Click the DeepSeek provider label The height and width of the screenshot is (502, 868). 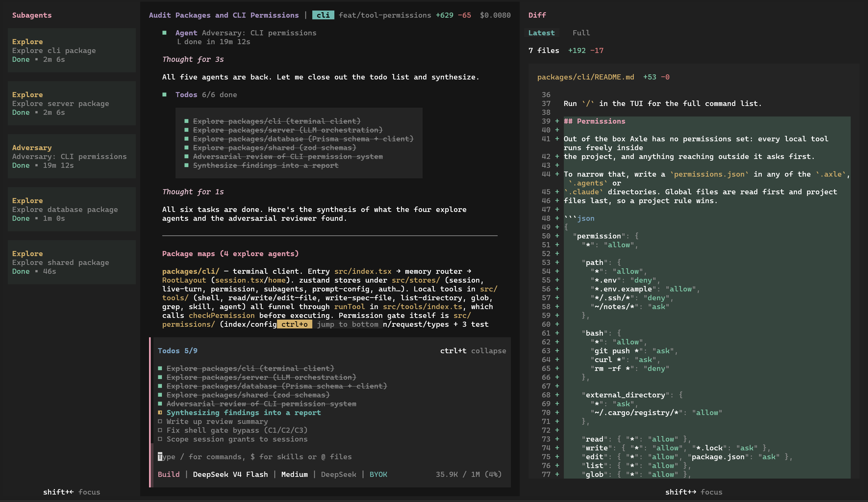338,474
